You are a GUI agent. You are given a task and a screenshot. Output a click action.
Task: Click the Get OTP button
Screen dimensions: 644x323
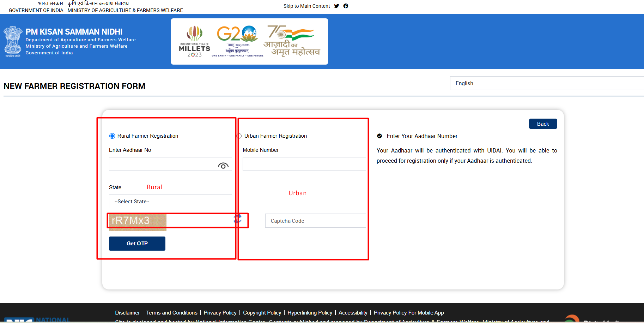pyautogui.click(x=137, y=244)
